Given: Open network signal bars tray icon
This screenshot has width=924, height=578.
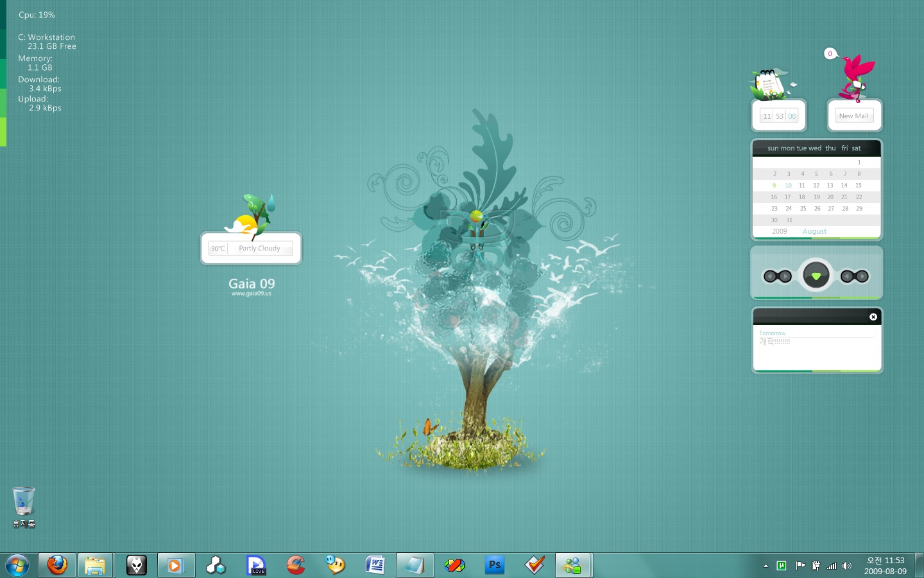Looking at the screenshot, I should (x=832, y=566).
